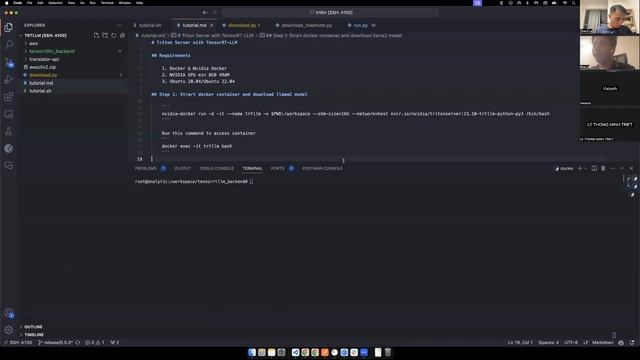Click tutorial.md in the breadcrumb
640x360 pixels.
[x=153, y=36]
